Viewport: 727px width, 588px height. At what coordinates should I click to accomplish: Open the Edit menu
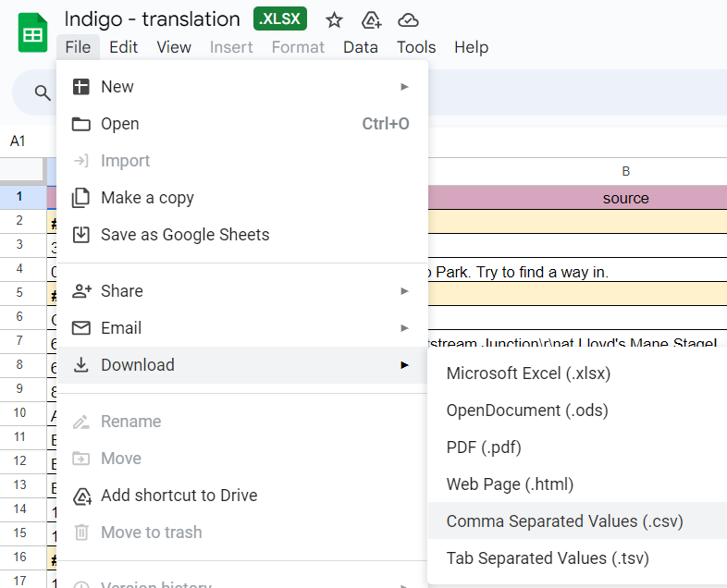click(123, 47)
